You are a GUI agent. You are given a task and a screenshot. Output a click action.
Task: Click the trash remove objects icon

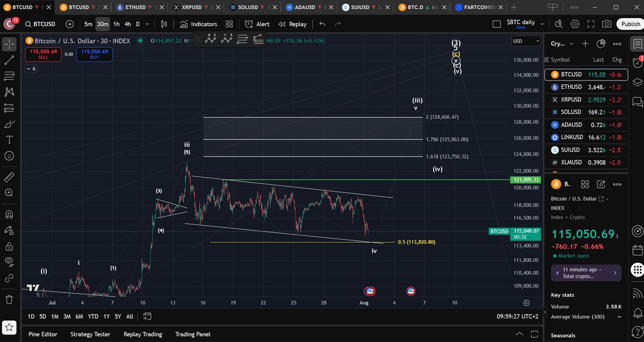coord(9,299)
